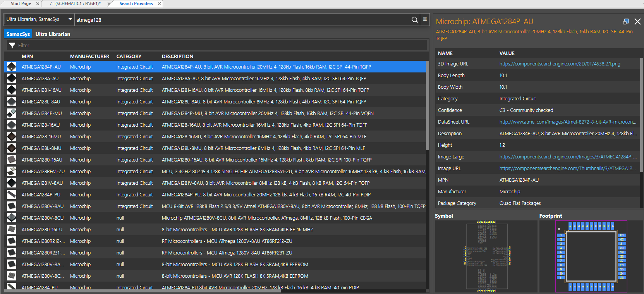This screenshot has width=644, height=294.
Task: Open the provider selection dropdown
Action: [x=70, y=19]
